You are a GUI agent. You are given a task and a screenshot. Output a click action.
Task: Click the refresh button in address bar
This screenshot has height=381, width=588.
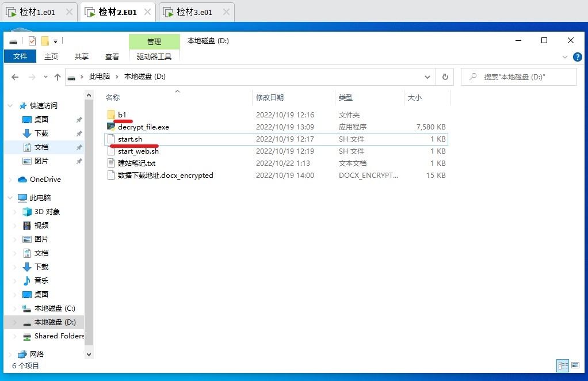tap(444, 77)
